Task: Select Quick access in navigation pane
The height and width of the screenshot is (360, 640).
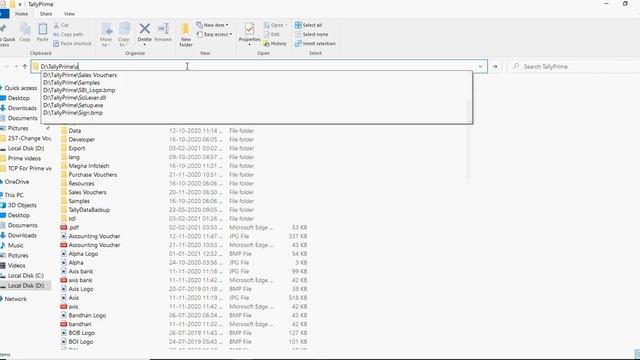Action: pyautogui.click(x=20, y=88)
